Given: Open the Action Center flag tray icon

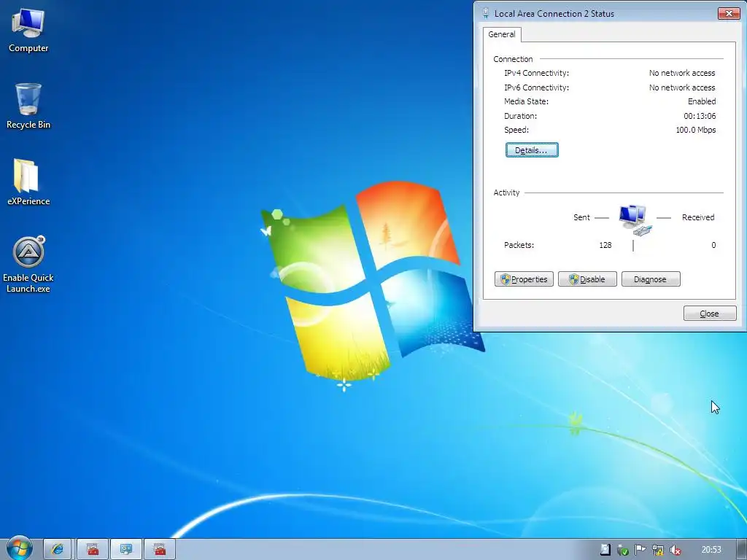Looking at the screenshot, I should pos(640,550).
